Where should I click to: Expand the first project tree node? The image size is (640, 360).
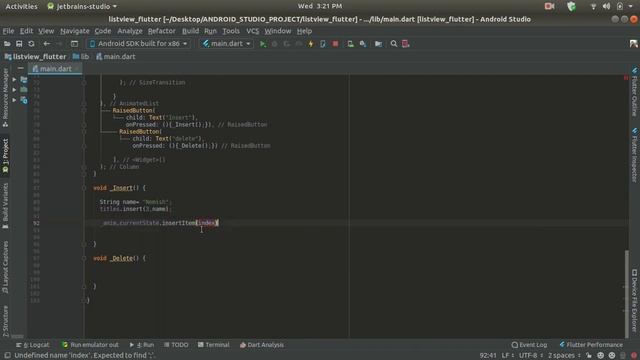tap(14, 79)
